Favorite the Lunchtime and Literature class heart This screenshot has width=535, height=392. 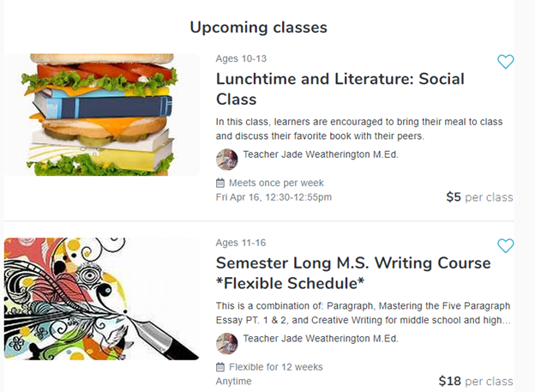pos(505,62)
